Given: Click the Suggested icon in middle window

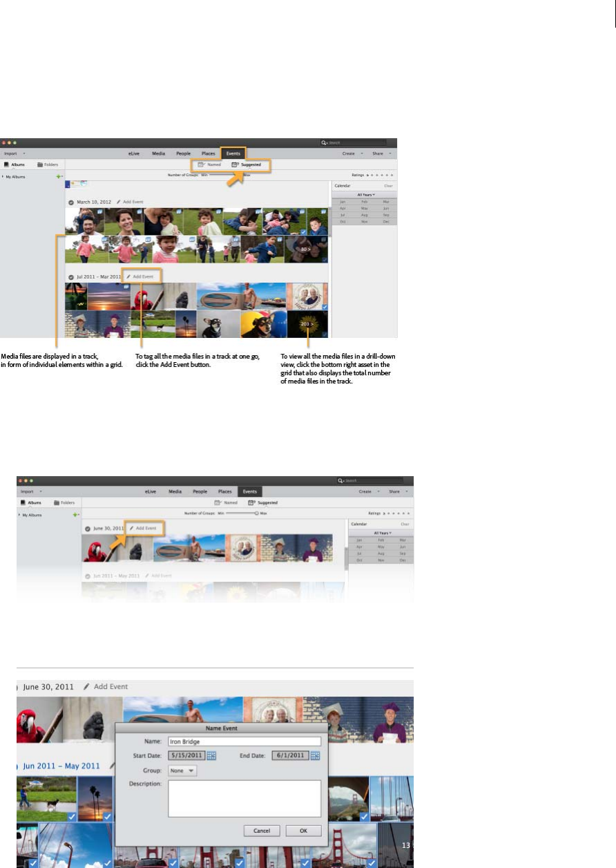Looking at the screenshot, I should coord(252,503).
